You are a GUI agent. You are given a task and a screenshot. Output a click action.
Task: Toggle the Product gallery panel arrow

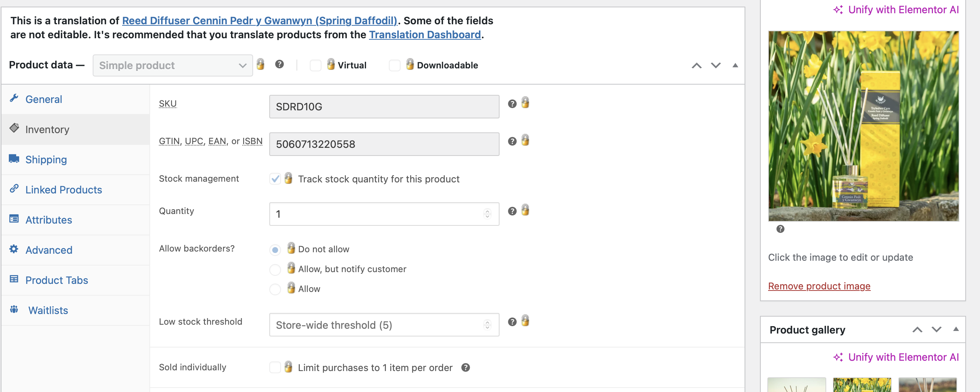tap(955, 329)
